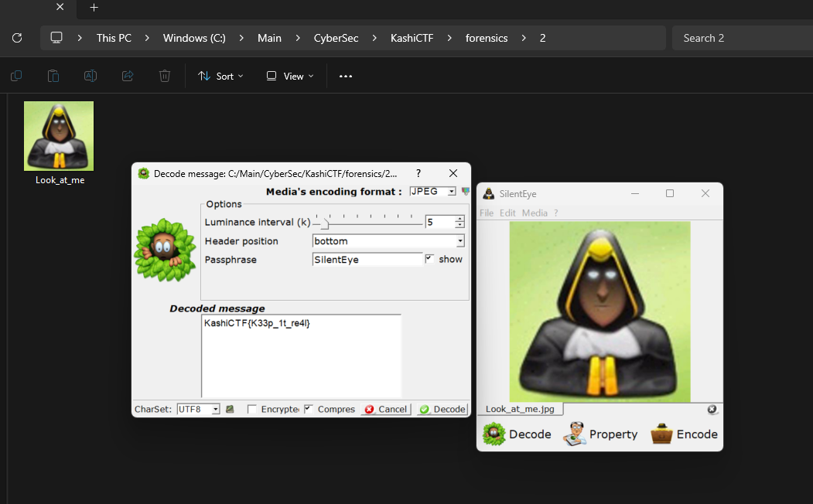This screenshot has width=813, height=504.
Task: Click the Decode icon in SilentEye window
Action: [494, 434]
